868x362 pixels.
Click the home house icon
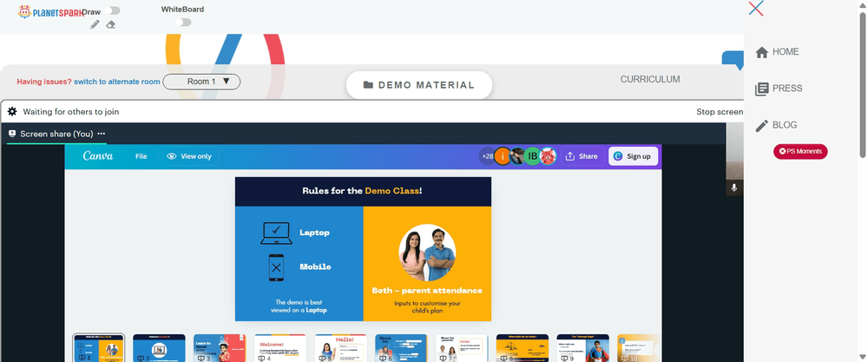click(x=762, y=52)
